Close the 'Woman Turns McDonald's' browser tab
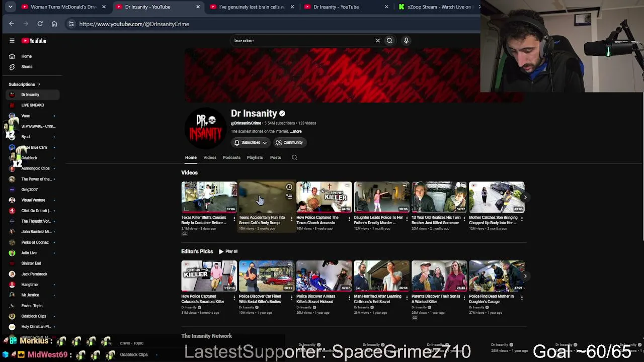Screen dimensions: 644x362 pyautogui.click(x=104, y=7)
